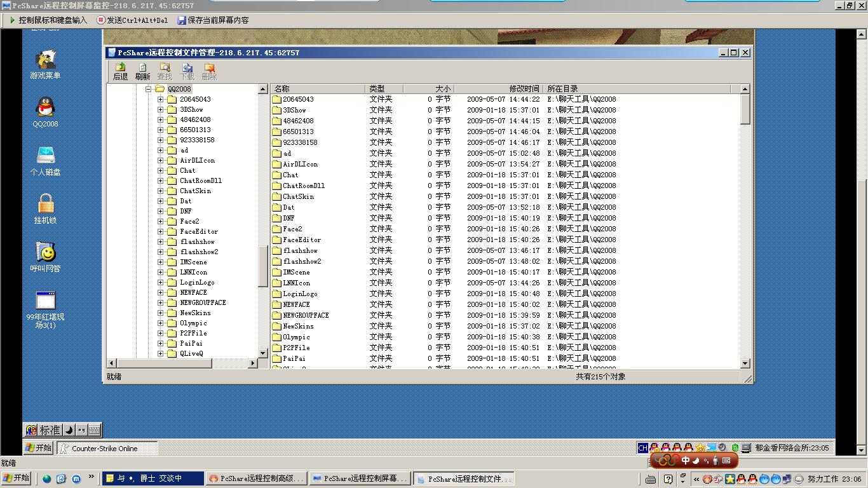This screenshot has height=488, width=868.
Task: Open the quick launch overflow chevron
Action: [x=91, y=477]
